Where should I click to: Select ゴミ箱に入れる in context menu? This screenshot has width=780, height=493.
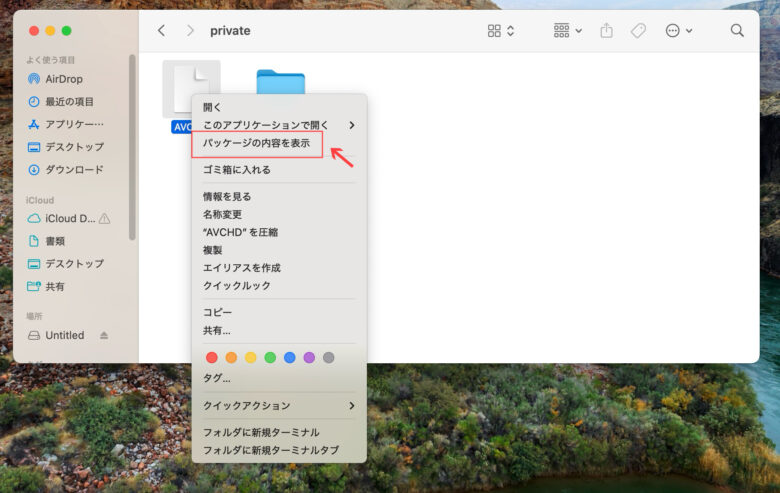[237, 170]
